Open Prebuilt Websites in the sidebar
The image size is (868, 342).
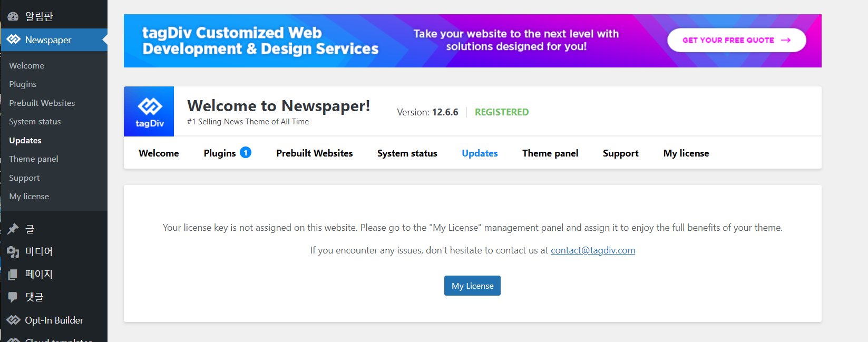[42, 103]
